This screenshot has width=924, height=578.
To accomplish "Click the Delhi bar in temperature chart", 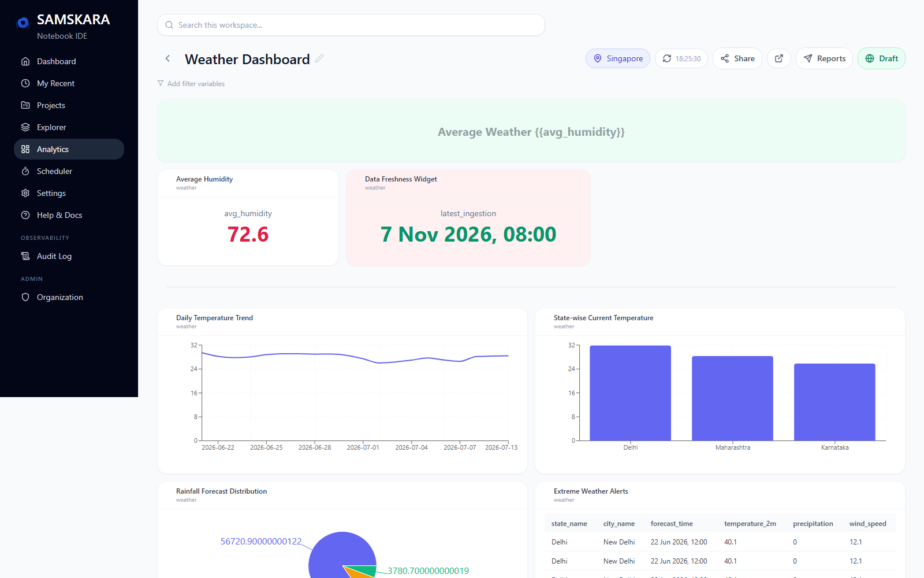I will 630,393.
